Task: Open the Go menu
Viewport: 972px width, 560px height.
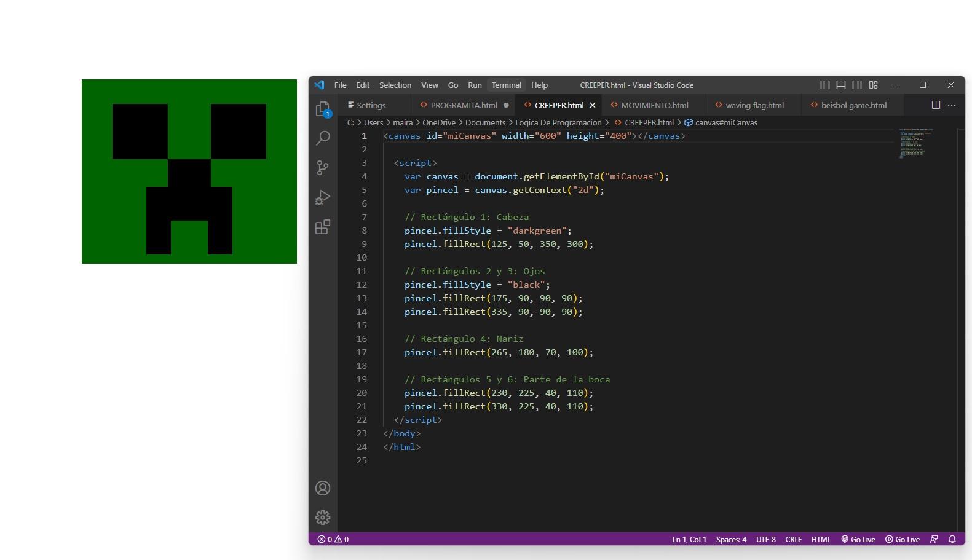Action: (453, 85)
